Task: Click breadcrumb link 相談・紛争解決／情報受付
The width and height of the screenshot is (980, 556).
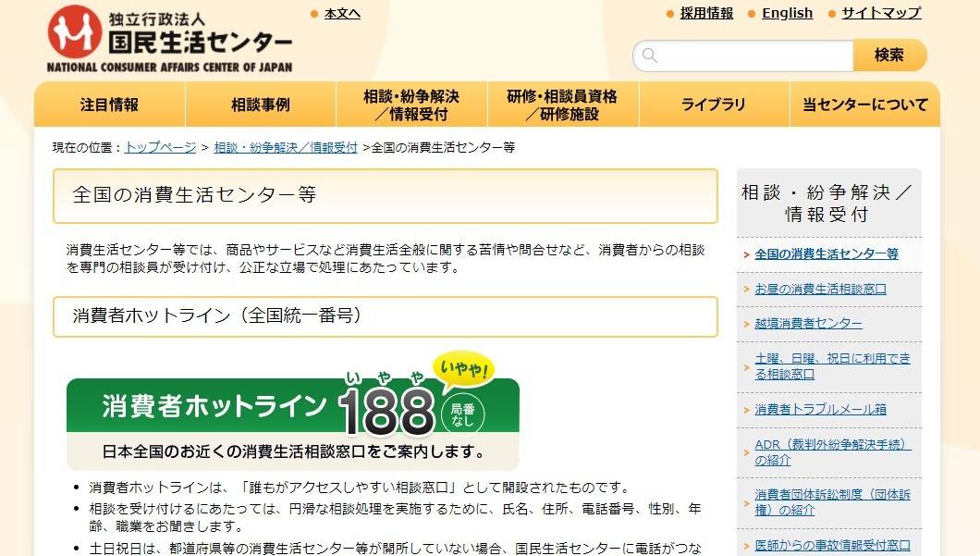Action: [286, 148]
